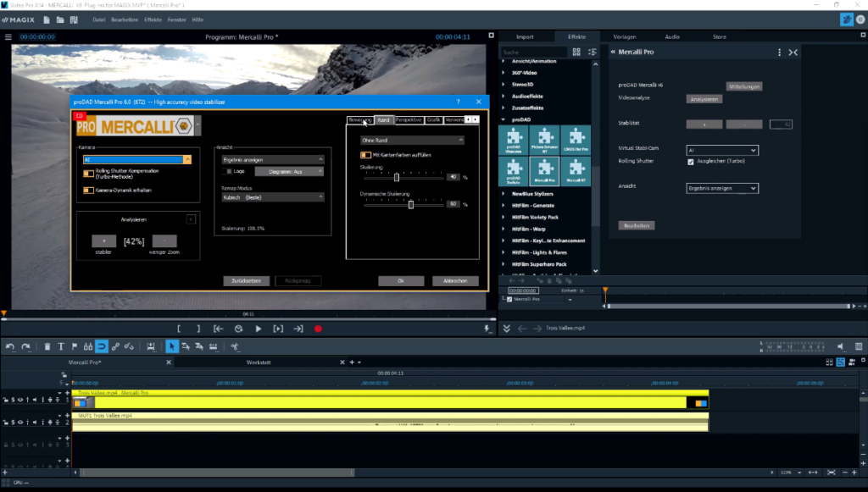Click the open project folder icon
This screenshot has height=492, width=868.
click(x=60, y=20)
